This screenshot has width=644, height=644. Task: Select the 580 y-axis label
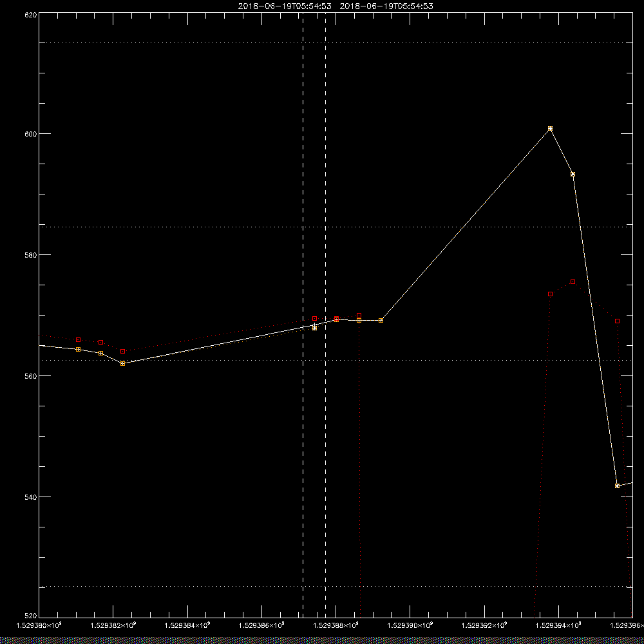click(x=31, y=254)
